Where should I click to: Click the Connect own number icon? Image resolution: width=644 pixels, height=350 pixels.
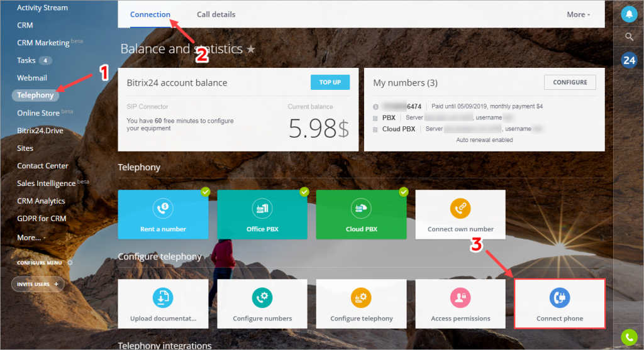[460, 209]
